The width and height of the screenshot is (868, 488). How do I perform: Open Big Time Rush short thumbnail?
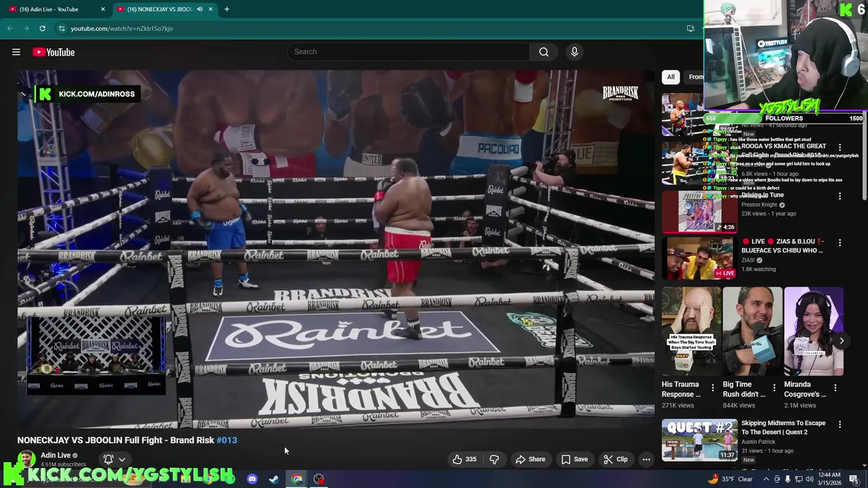(752, 331)
